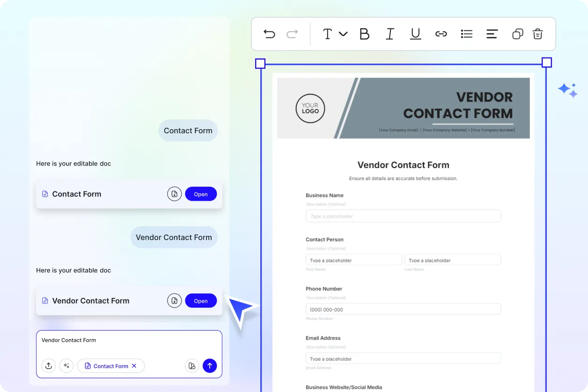Viewport: 588px width, 392px height.
Task: Select the VENDOR CONTACT FORM banner title
Action: click(458, 105)
